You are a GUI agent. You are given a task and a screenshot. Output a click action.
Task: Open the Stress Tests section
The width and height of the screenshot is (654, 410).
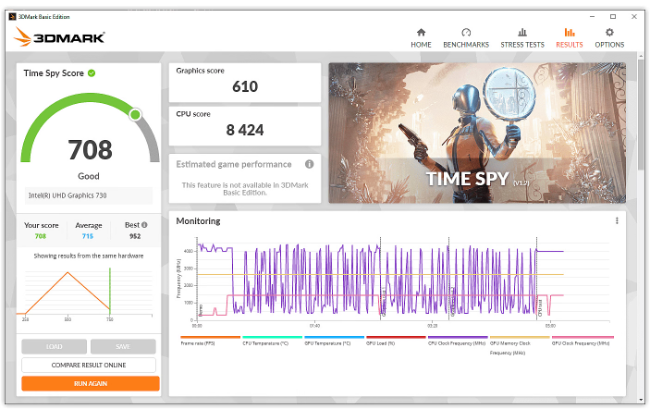[x=522, y=38]
